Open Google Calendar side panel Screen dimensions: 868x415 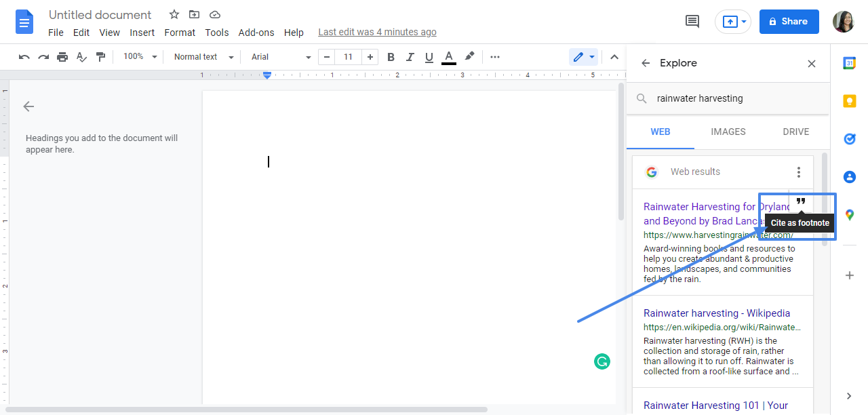tap(849, 63)
